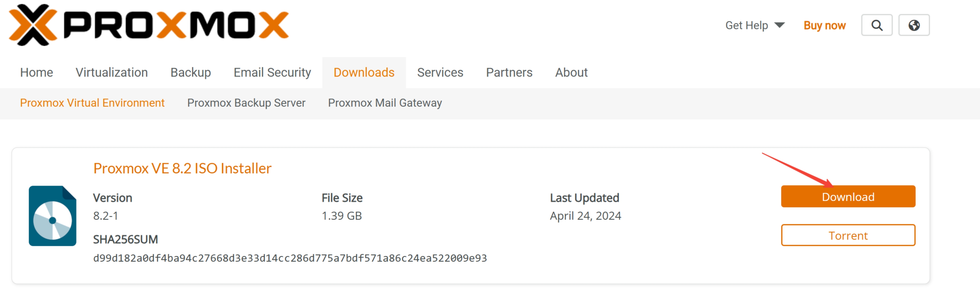Navigate to the Partners page
Screen dimensions: 980x290
pyautogui.click(x=509, y=72)
